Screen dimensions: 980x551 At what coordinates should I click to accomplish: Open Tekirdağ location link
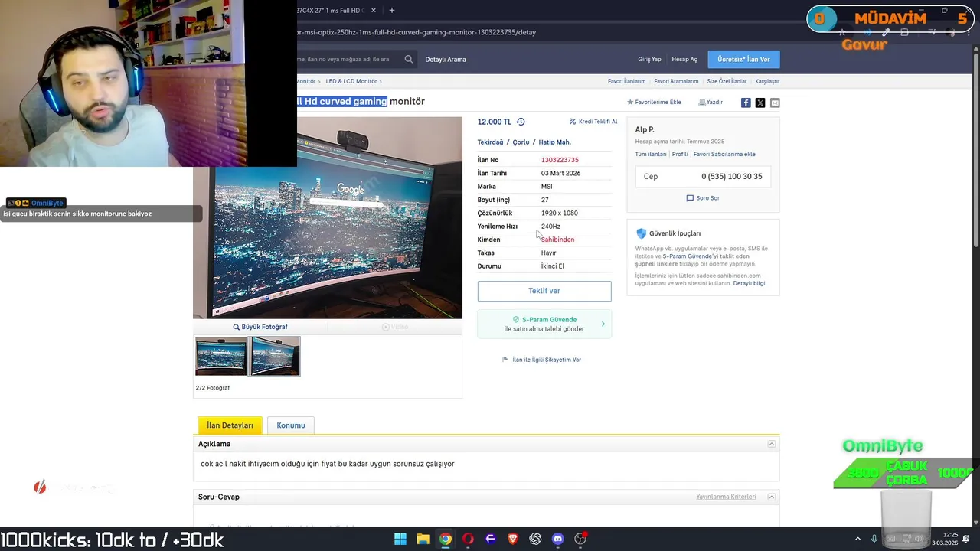click(490, 142)
